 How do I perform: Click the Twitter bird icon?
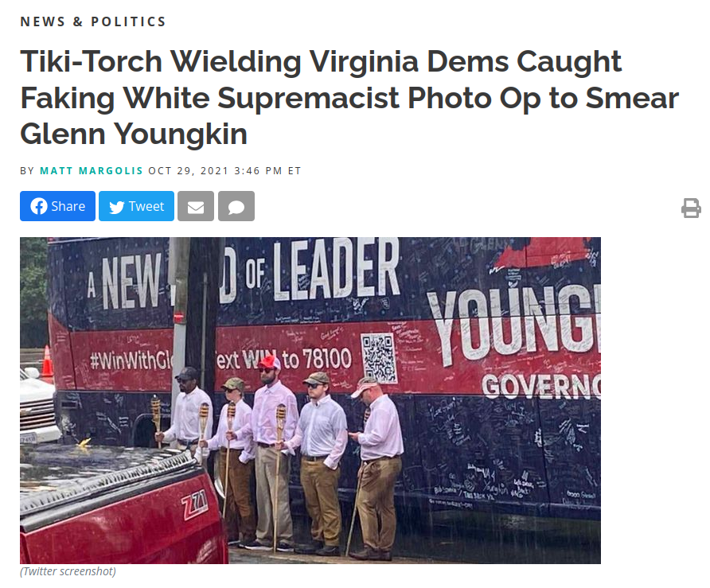116,207
